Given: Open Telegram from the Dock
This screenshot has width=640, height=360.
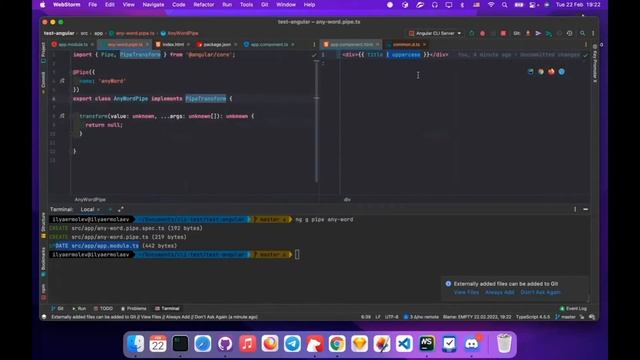Looking at the screenshot, I should pyautogui.click(x=292, y=344).
